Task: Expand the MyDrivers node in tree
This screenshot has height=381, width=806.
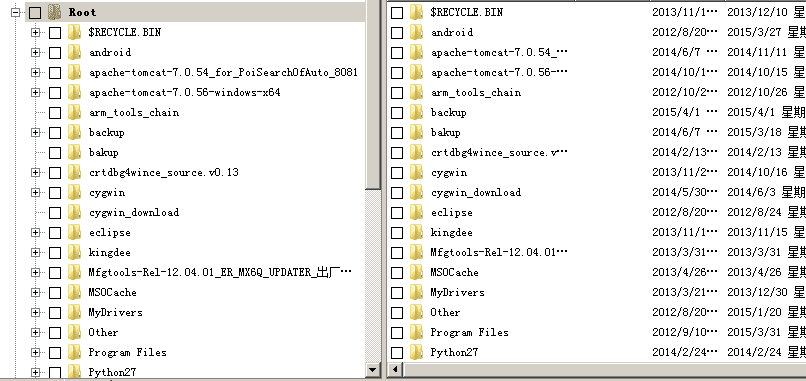Action: 35,313
